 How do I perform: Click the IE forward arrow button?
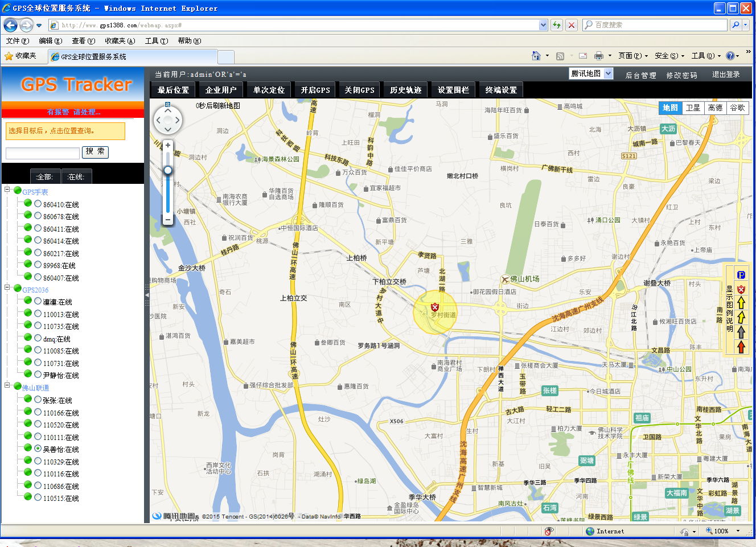pos(26,25)
